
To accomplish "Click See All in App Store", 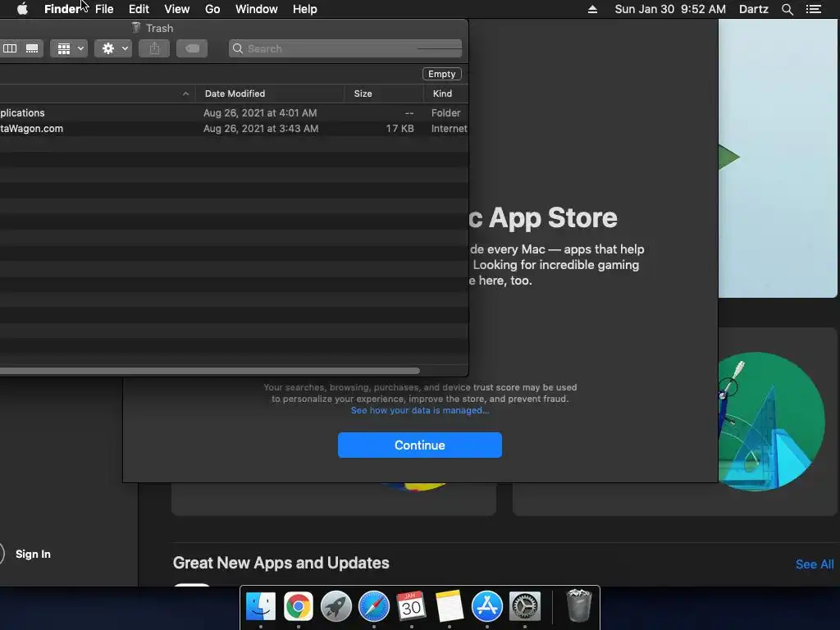I will tap(815, 564).
